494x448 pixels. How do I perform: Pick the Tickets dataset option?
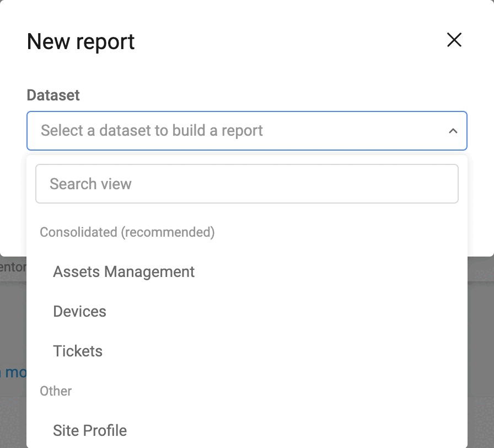pyautogui.click(x=78, y=351)
